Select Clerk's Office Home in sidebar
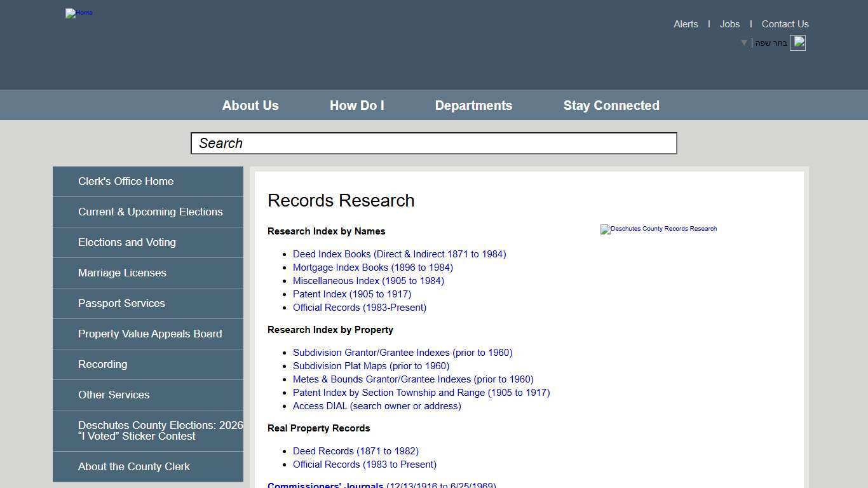 click(x=125, y=181)
